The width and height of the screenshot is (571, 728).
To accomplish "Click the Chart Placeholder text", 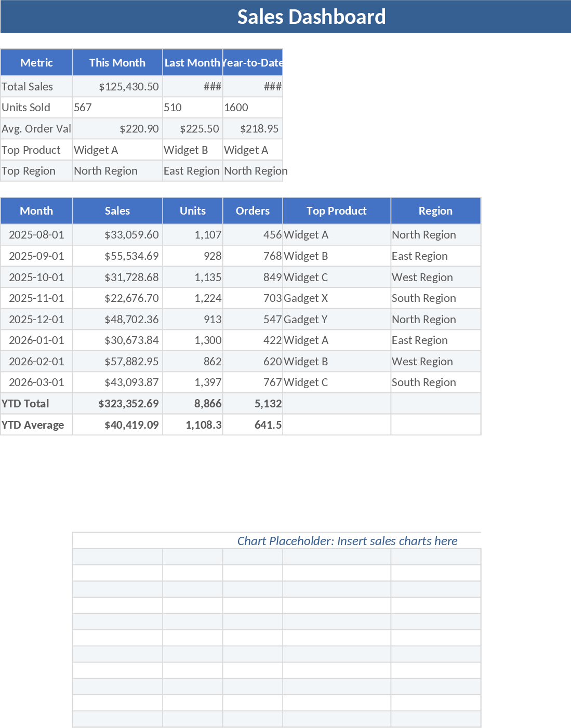I will [347, 540].
